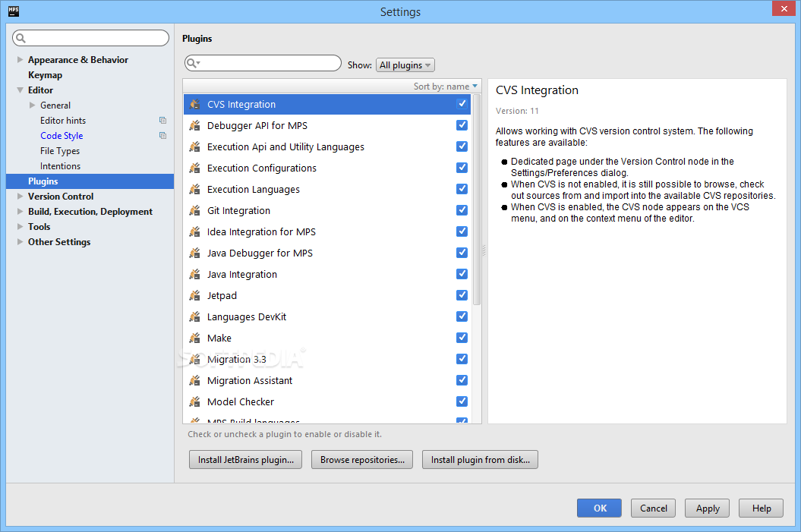Confirm settings with the OK button

599,508
